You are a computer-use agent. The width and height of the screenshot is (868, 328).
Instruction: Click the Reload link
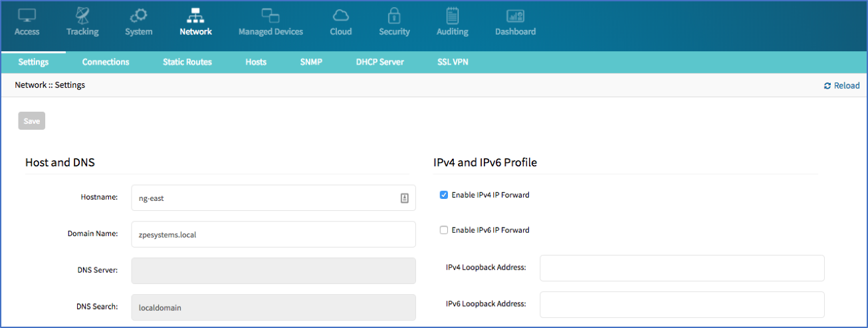tap(841, 86)
